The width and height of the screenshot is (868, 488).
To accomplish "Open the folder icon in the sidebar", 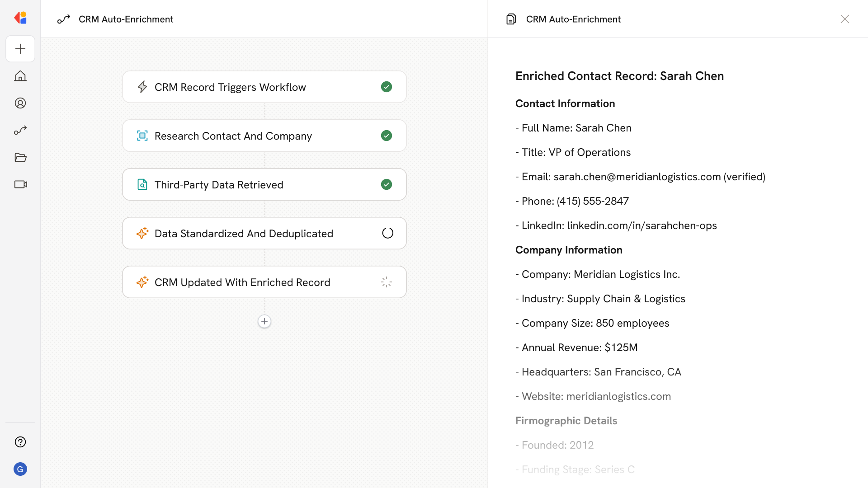I will pos(20,157).
